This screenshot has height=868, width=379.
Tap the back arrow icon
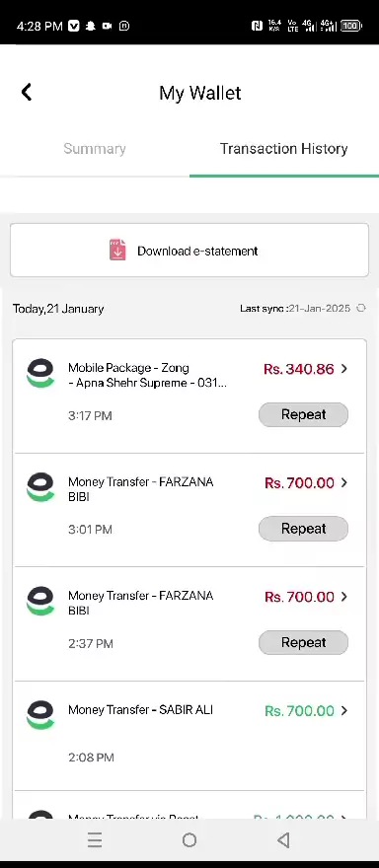point(27,92)
